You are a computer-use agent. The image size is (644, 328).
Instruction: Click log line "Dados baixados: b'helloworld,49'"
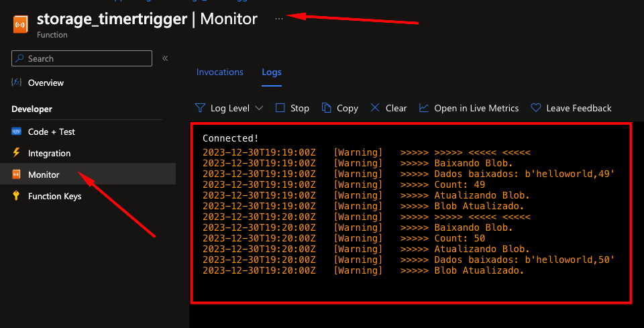pos(409,174)
